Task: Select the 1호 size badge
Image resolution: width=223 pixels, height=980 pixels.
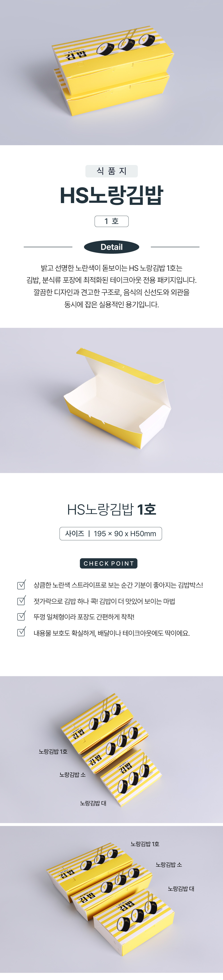Action: click(x=111, y=221)
